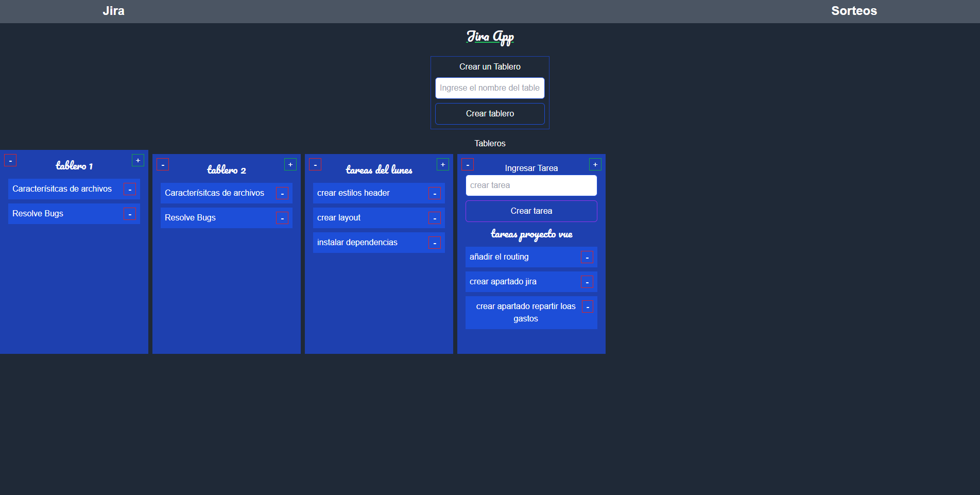Screen dimensions: 980x495
Task: Remove the tareas proyecto vue board
Action: (468, 164)
